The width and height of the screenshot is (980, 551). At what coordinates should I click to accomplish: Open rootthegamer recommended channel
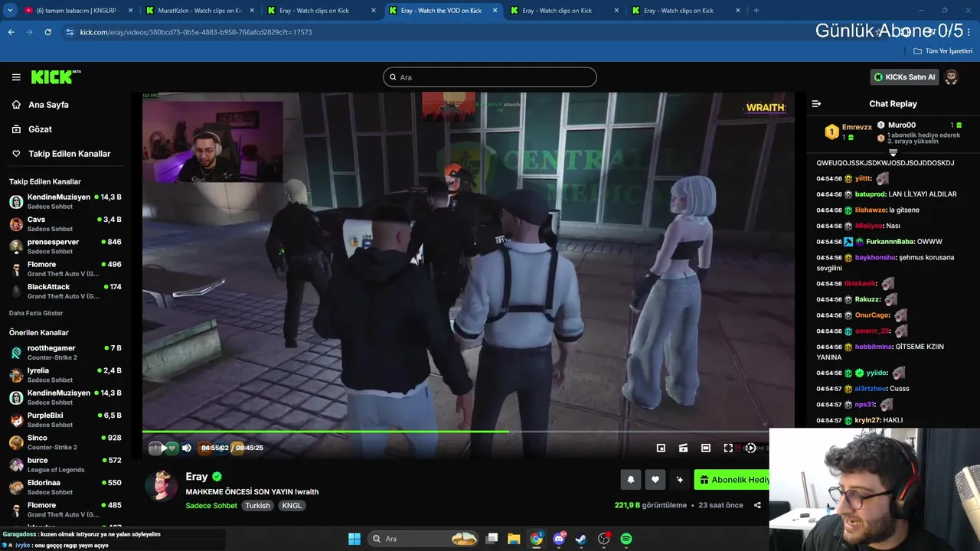click(x=65, y=352)
